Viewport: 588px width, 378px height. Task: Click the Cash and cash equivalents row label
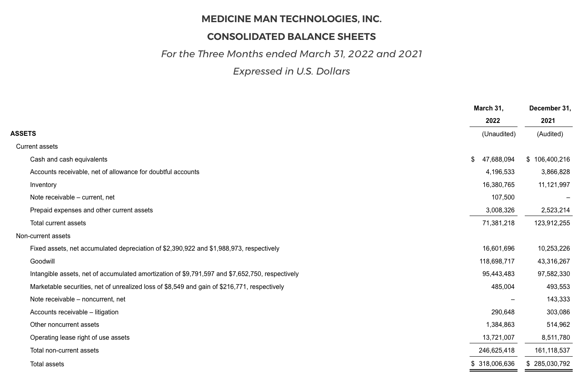[68, 159]
